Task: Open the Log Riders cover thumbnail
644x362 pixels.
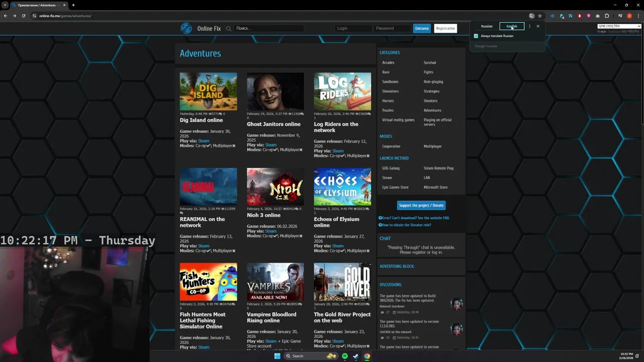Action: click(x=342, y=92)
